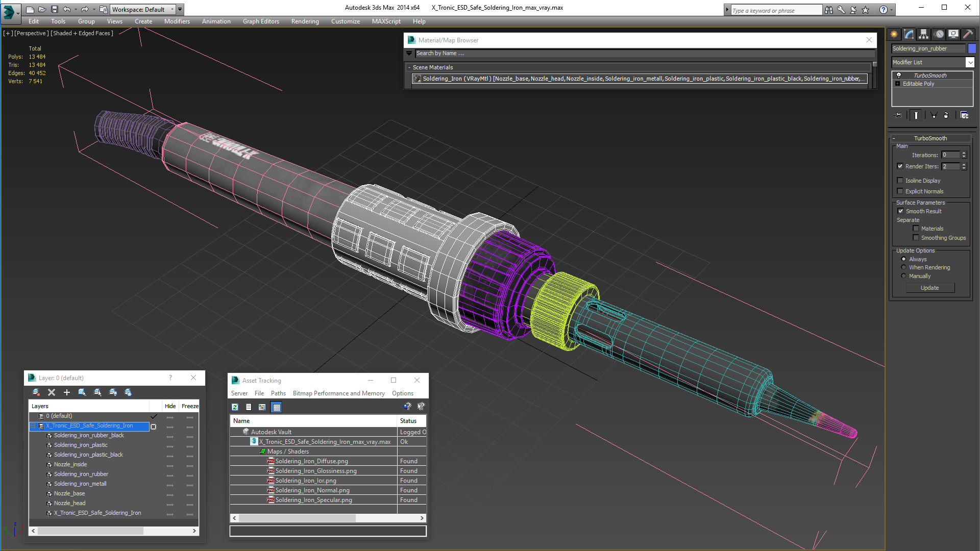Click the search binoculars icon in title bar

(828, 10)
